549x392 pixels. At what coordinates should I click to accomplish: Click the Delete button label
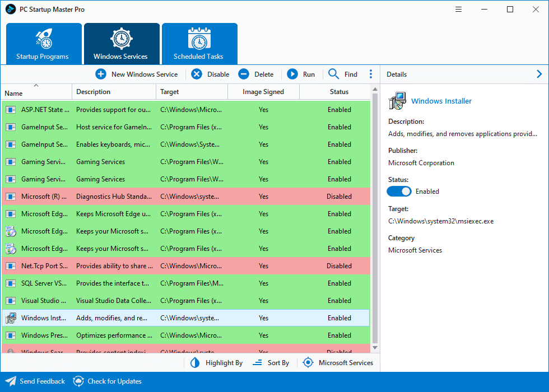tap(264, 74)
